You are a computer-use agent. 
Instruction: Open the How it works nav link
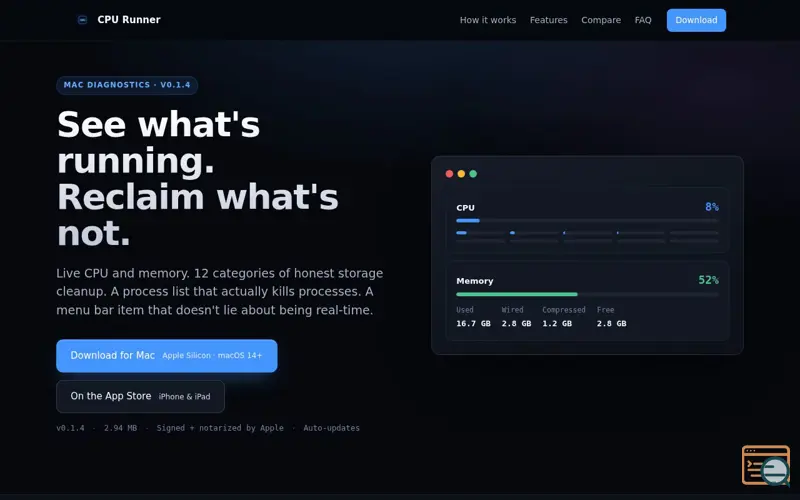coord(488,20)
